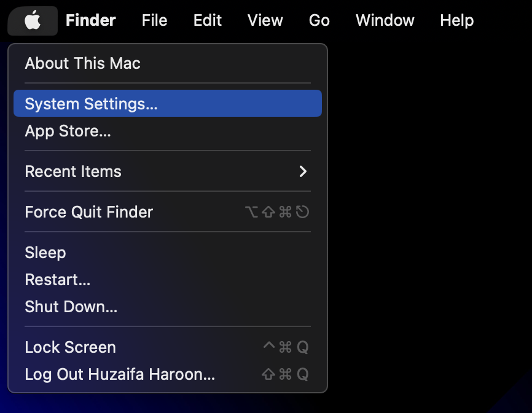Open the Help menu
Image resolution: width=532 pixels, height=413 pixels.
pyautogui.click(x=457, y=20)
